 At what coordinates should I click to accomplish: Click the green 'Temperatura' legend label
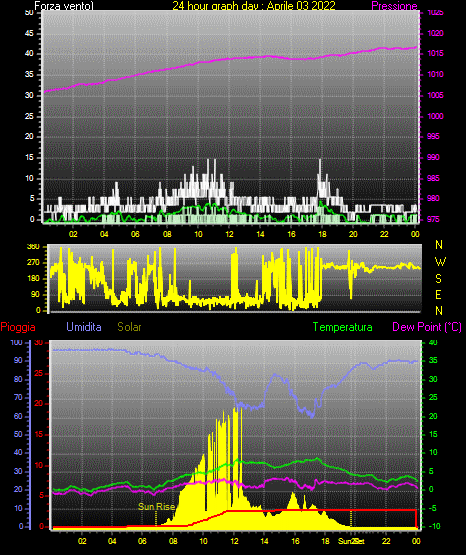click(x=343, y=327)
